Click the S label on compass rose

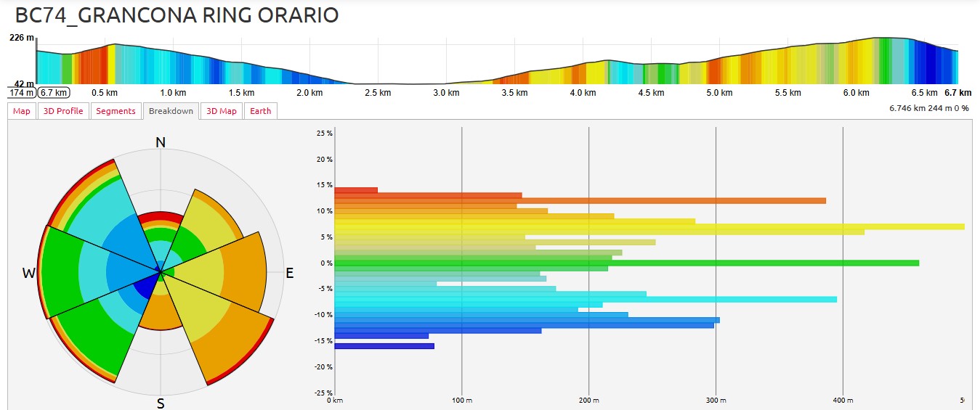click(161, 403)
